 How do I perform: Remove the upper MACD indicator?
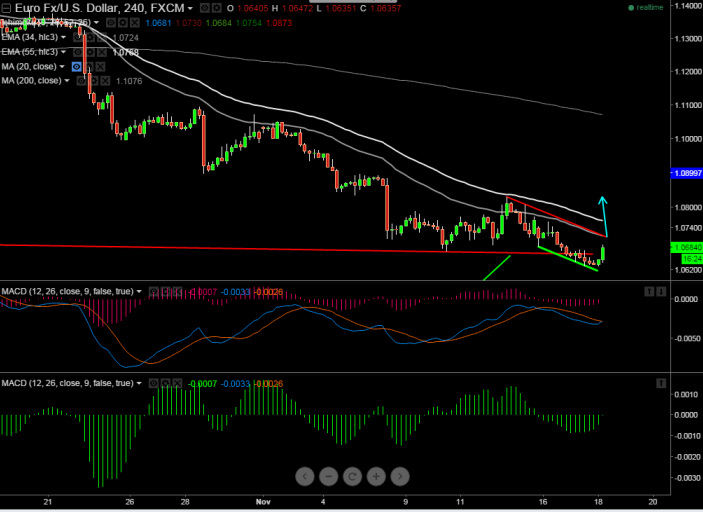pyautogui.click(x=178, y=292)
